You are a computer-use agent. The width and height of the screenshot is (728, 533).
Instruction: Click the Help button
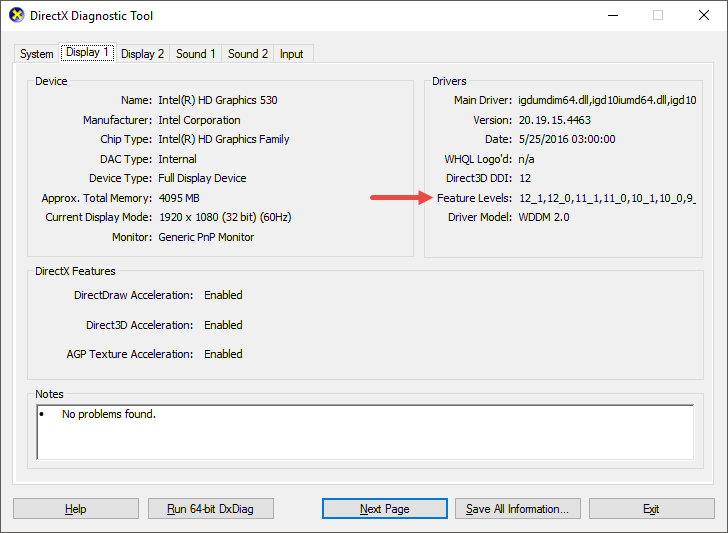coord(76,509)
